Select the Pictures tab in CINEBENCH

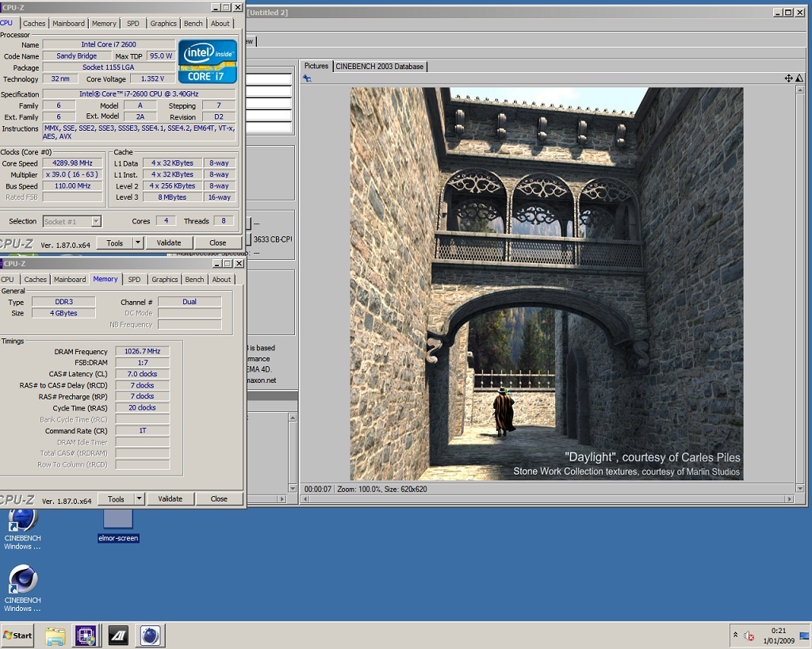(x=316, y=66)
